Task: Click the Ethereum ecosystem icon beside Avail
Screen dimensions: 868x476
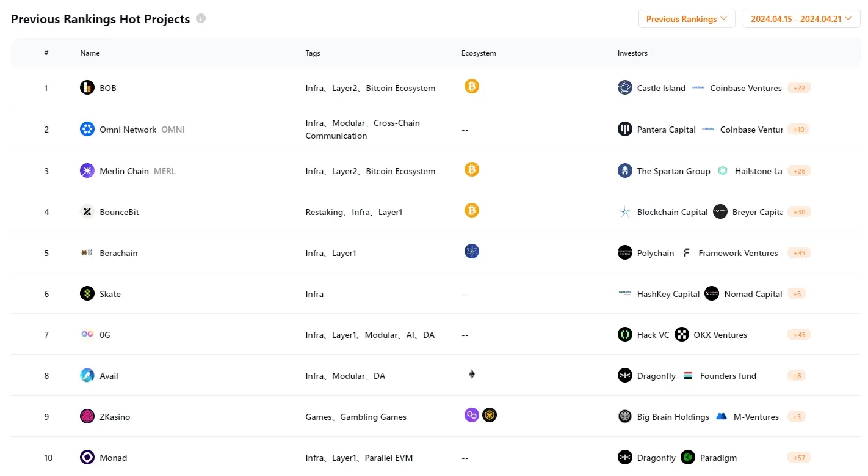Action: click(x=471, y=373)
